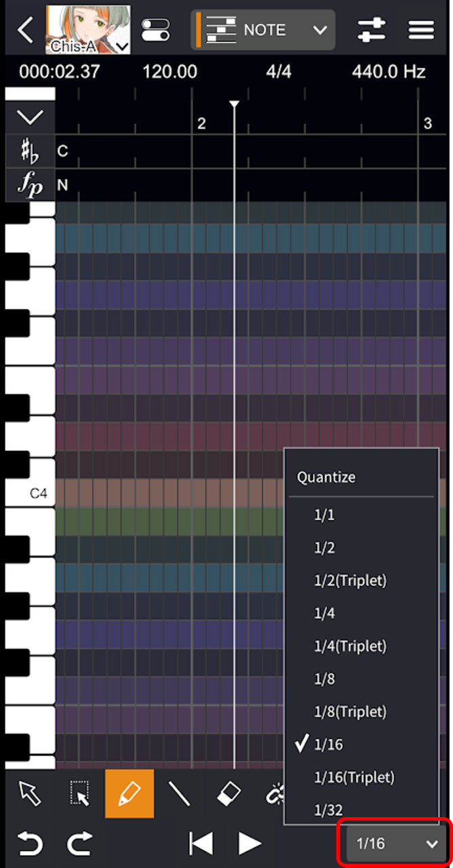Screen dimensions: 453x868
Task: Open the mixer sliders icon
Action: click(371, 30)
